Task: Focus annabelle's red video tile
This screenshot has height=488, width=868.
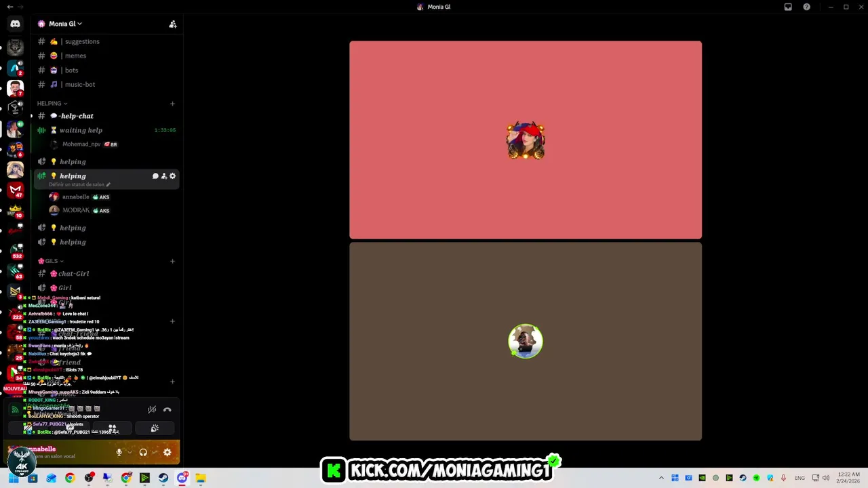Action: tap(526, 140)
